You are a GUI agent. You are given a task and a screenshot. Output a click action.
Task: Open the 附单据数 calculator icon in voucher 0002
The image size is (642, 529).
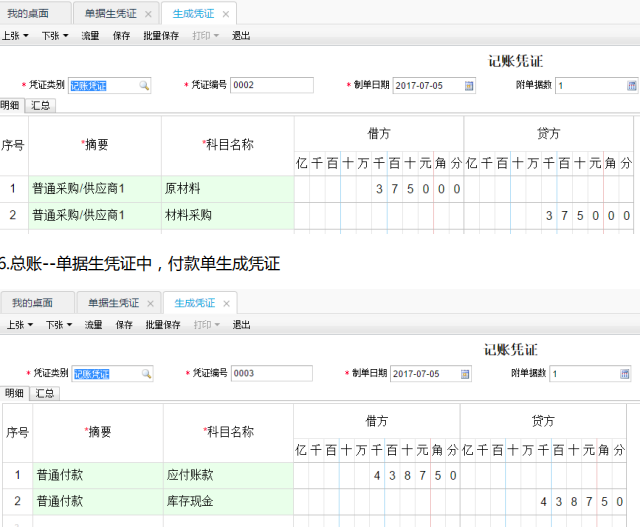[x=632, y=86]
